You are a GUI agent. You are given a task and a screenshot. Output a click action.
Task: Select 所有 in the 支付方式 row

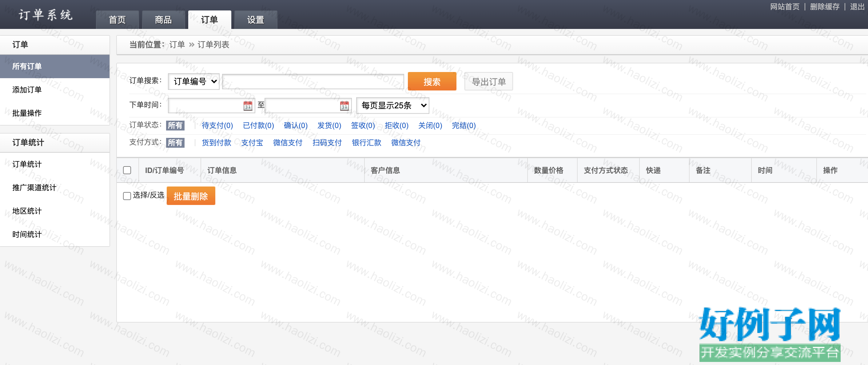[175, 142]
